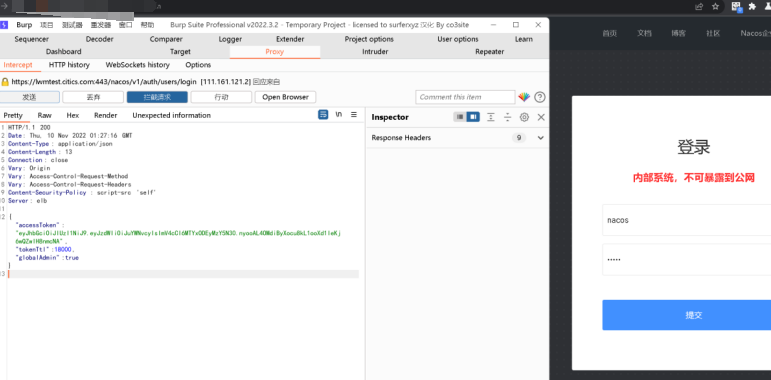Open the Learn tab
The height and width of the screenshot is (380, 771).
tap(524, 39)
